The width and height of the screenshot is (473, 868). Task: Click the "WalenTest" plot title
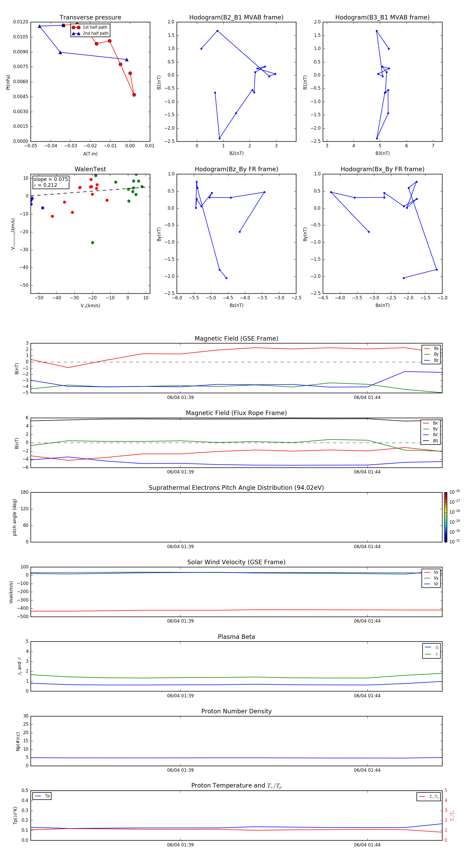click(90, 169)
